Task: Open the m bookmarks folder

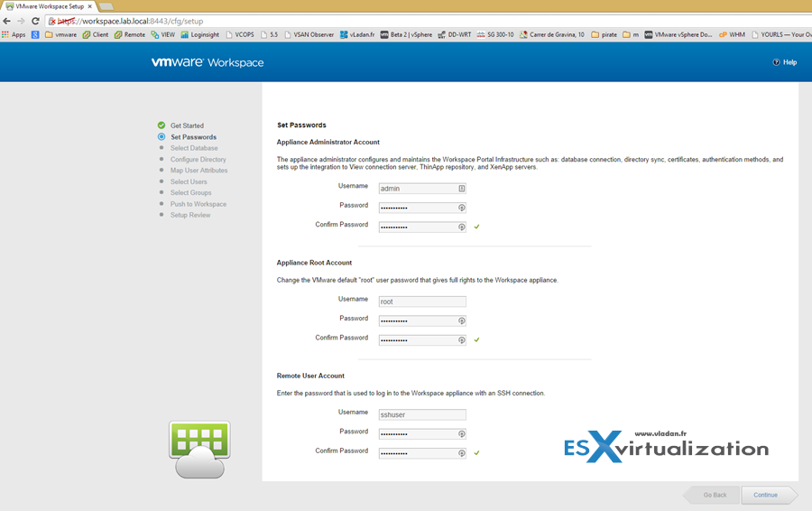Action: [631, 34]
